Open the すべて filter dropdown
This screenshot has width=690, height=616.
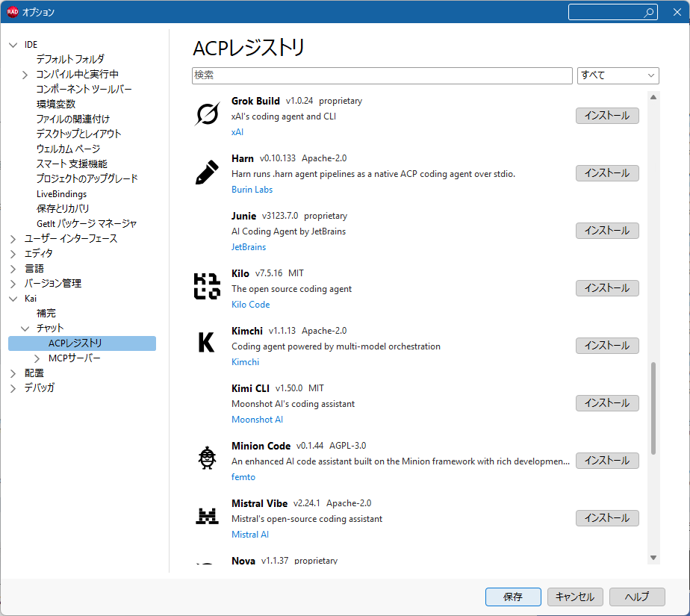coord(618,75)
